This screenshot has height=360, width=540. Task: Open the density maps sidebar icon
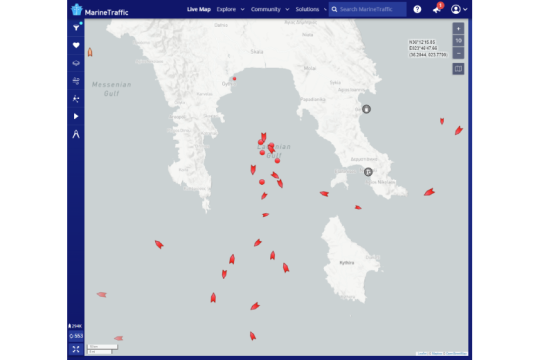[76, 99]
